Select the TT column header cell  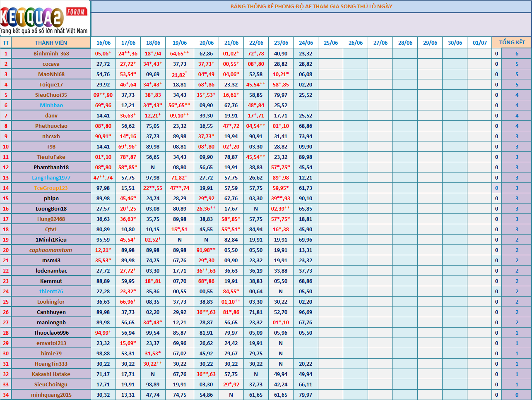(x=6, y=43)
